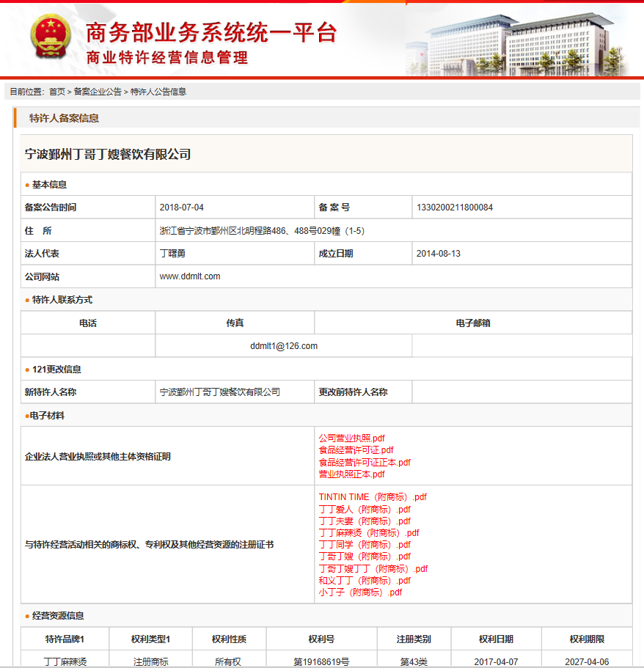
Task: Click the 传真 contact column header
Action: [x=235, y=323]
